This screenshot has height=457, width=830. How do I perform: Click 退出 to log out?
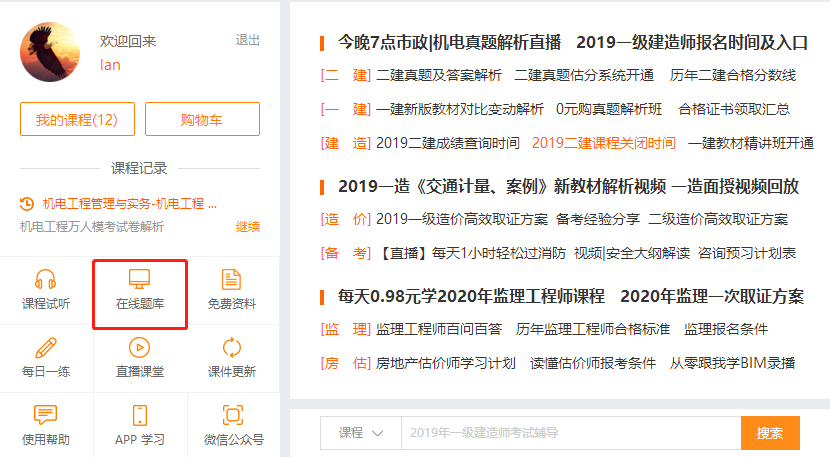point(247,40)
